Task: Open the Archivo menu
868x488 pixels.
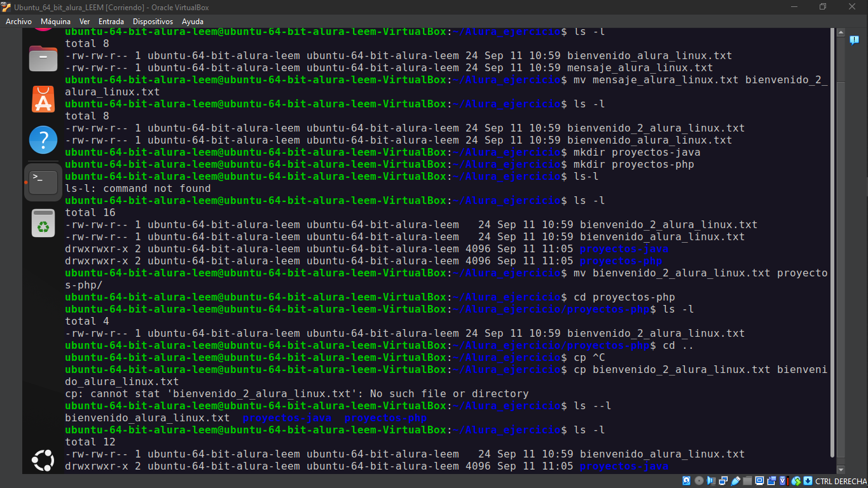Action: [18, 22]
